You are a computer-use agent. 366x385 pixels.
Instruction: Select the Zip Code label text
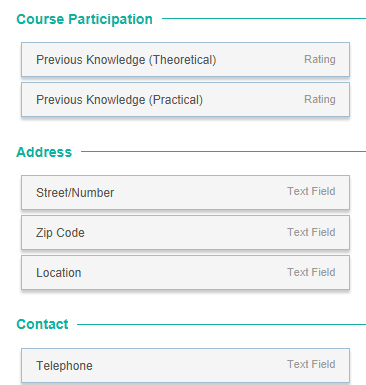[60, 233]
